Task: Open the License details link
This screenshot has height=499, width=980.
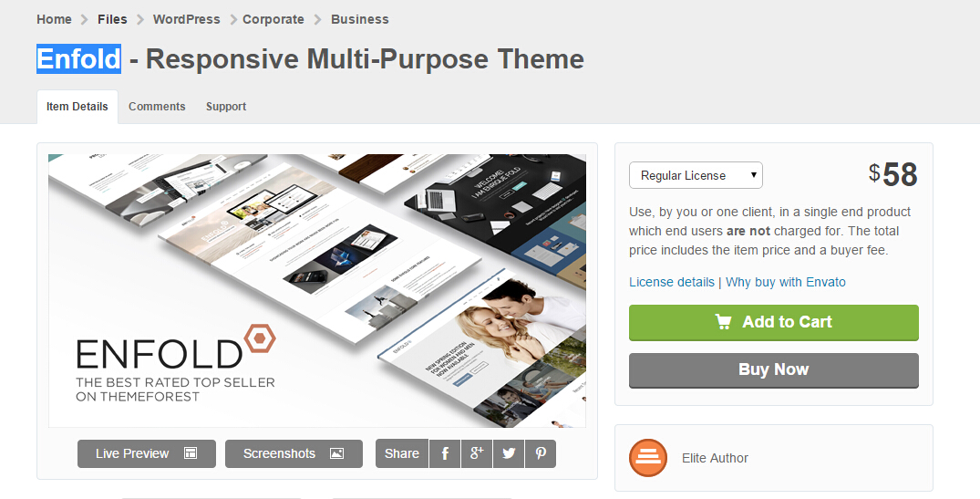Action: 671,282
